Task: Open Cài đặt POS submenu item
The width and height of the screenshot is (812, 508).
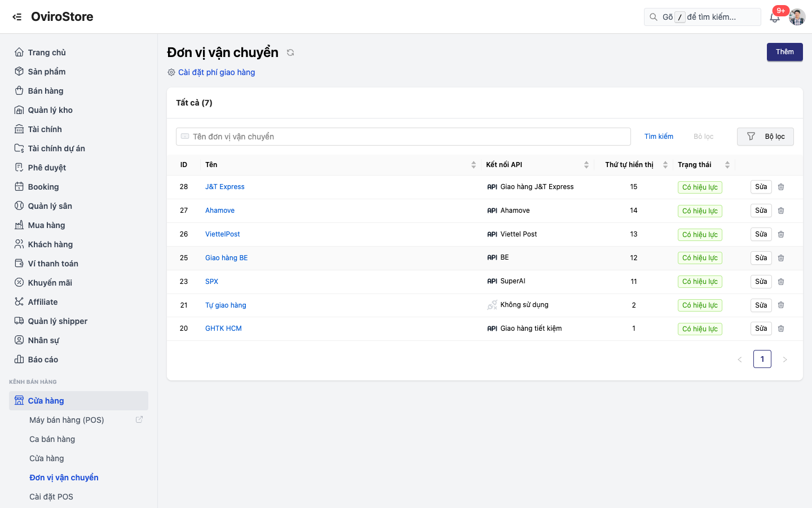Action: pos(51,497)
